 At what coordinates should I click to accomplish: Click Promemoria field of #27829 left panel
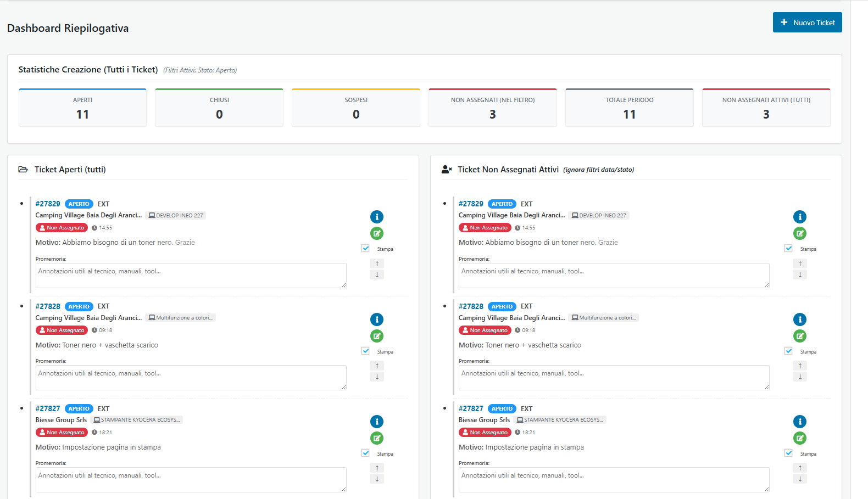[191, 276]
